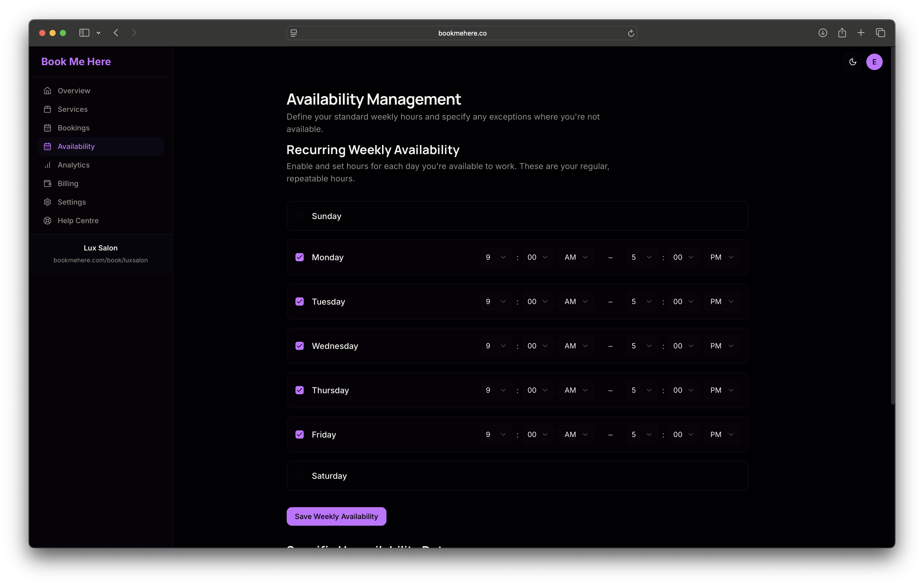Click the Book Me Here logo
This screenshot has height=586, width=924.
pyautogui.click(x=76, y=62)
